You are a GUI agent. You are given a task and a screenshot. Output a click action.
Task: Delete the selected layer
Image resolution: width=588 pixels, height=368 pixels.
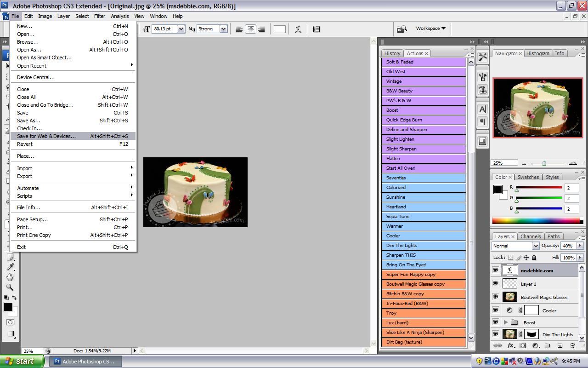tap(572, 345)
